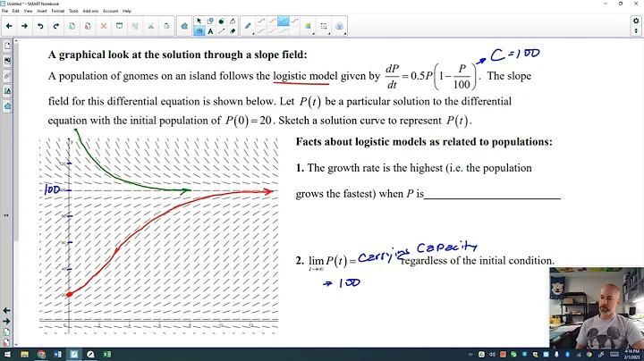This screenshot has width=644, height=361.
Task: Go to the previous page with toolbar back arrow
Action: coord(9,26)
